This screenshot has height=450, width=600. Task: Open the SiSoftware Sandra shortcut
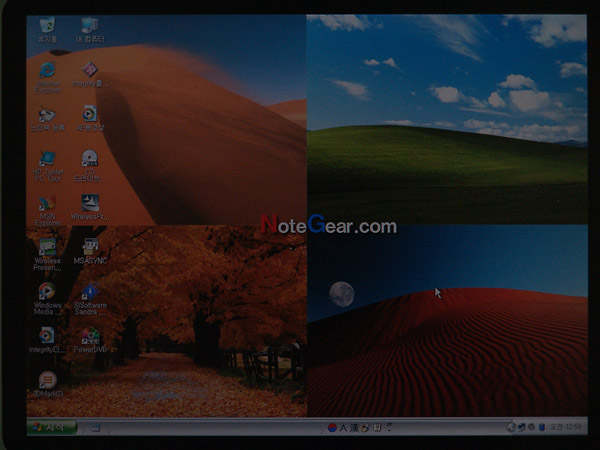(90, 299)
